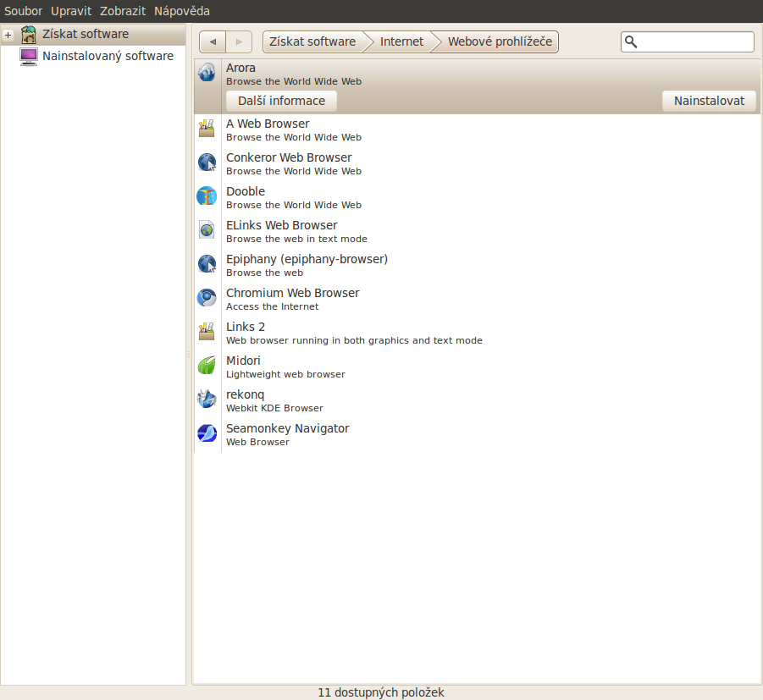The height and width of the screenshot is (700, 763).
Task: Select the Dooble app icon
Action: pos(207,196)
